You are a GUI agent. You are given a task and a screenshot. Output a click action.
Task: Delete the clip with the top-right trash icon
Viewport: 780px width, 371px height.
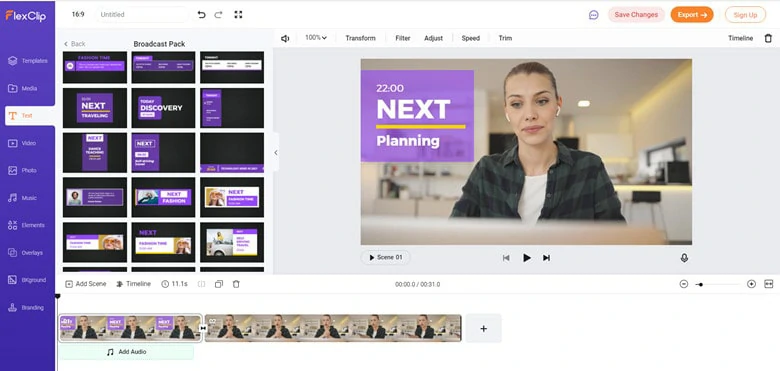(768, 38)
